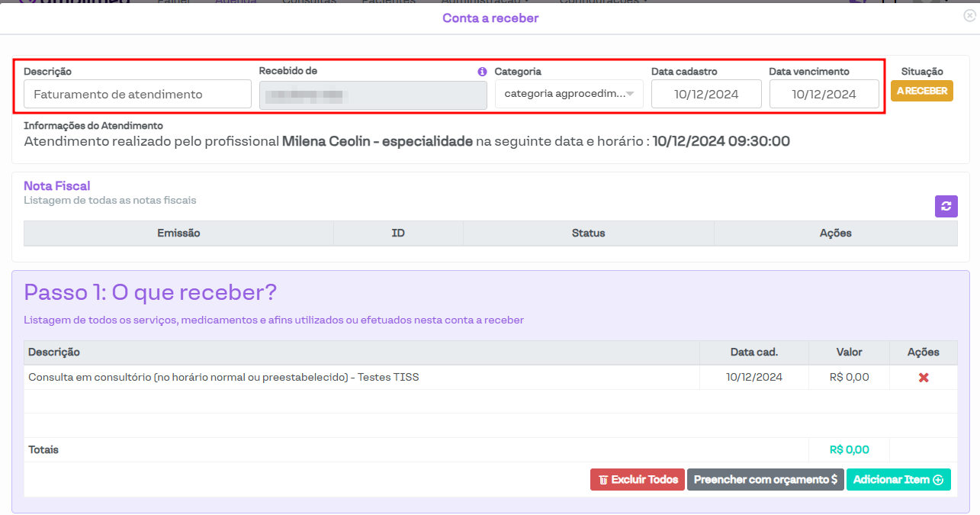
Task: Close the Conta a receber dialog
Action: pos(969,15)
